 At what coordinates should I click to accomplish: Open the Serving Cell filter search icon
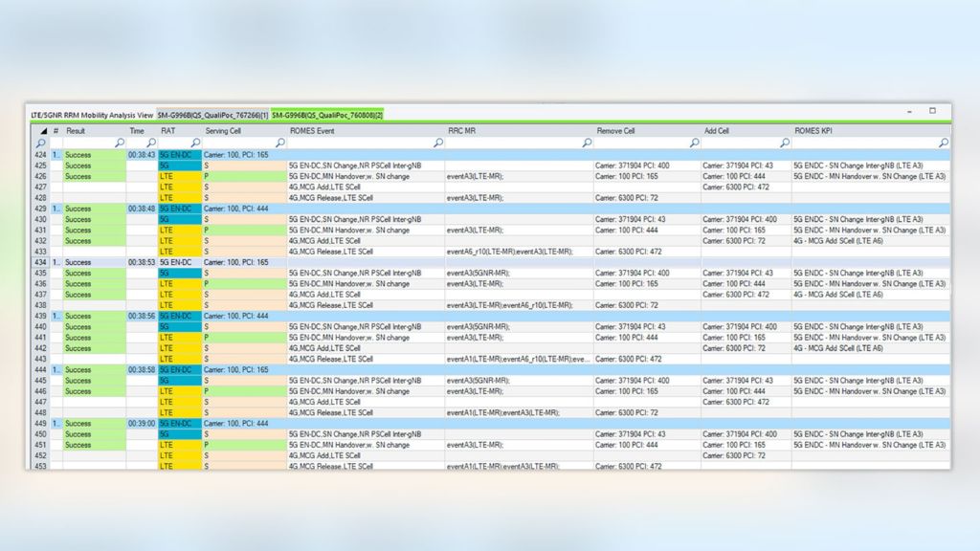(278, 141)
